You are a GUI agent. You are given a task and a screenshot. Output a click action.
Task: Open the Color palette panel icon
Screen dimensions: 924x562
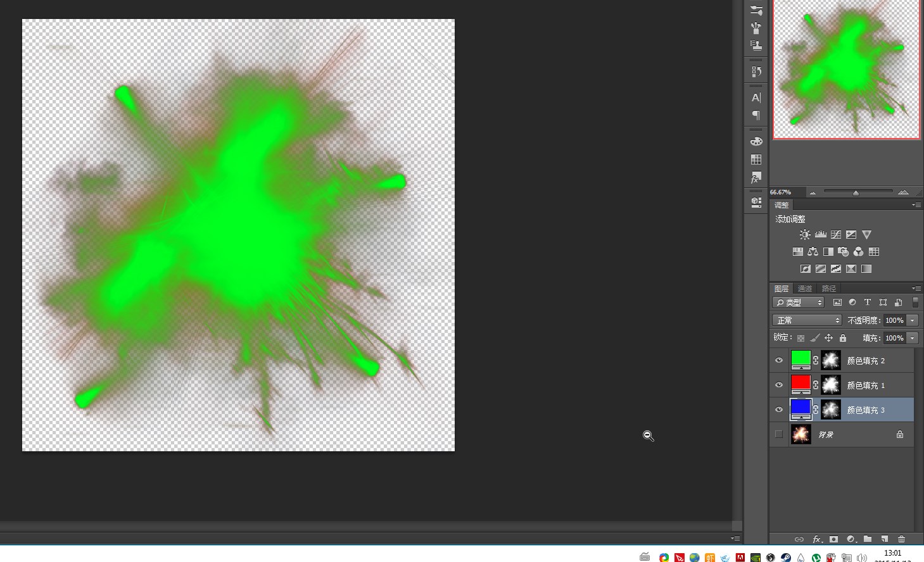pyautogui.click(x=756, y=141)
